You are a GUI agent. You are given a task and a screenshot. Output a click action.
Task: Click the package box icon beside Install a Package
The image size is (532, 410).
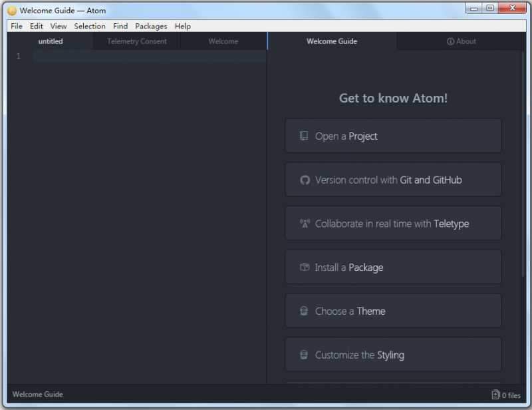pyautogui.click(x=305, y=268)
